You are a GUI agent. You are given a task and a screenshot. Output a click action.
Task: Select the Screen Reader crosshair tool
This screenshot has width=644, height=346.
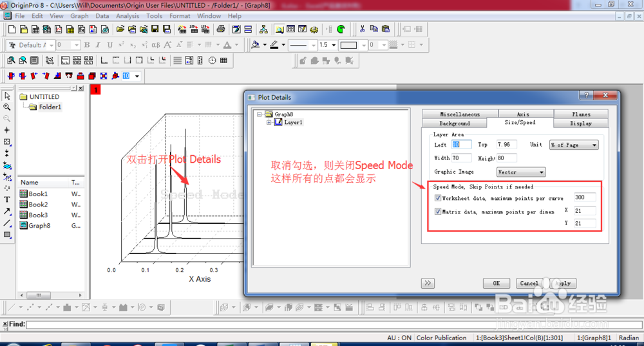coord(7,130)
